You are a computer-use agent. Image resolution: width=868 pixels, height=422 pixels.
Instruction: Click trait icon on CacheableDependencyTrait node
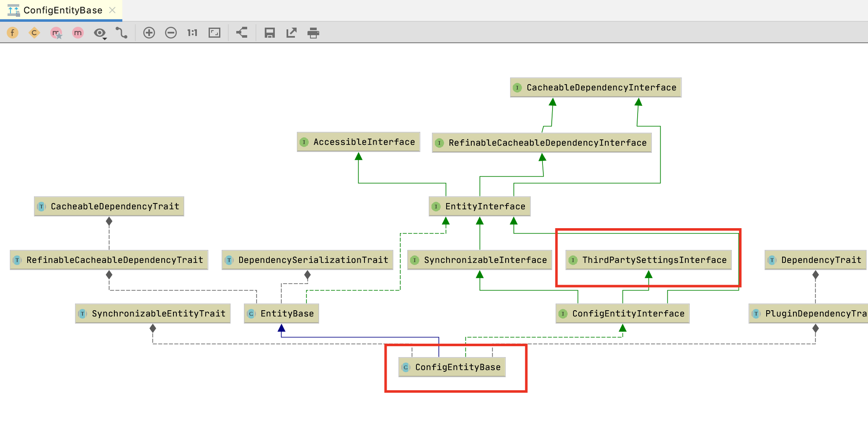pyautogui.click(x=41, y=207)
